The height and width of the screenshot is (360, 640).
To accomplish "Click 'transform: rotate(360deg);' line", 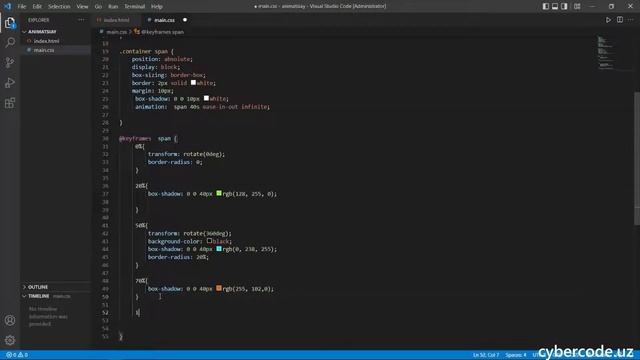I will pos(189,233).
